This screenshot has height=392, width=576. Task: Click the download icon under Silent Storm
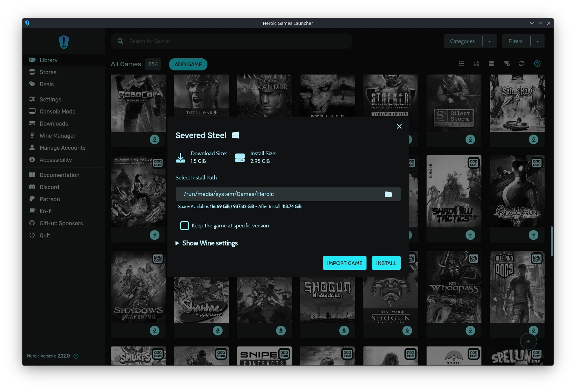point(470,139)
